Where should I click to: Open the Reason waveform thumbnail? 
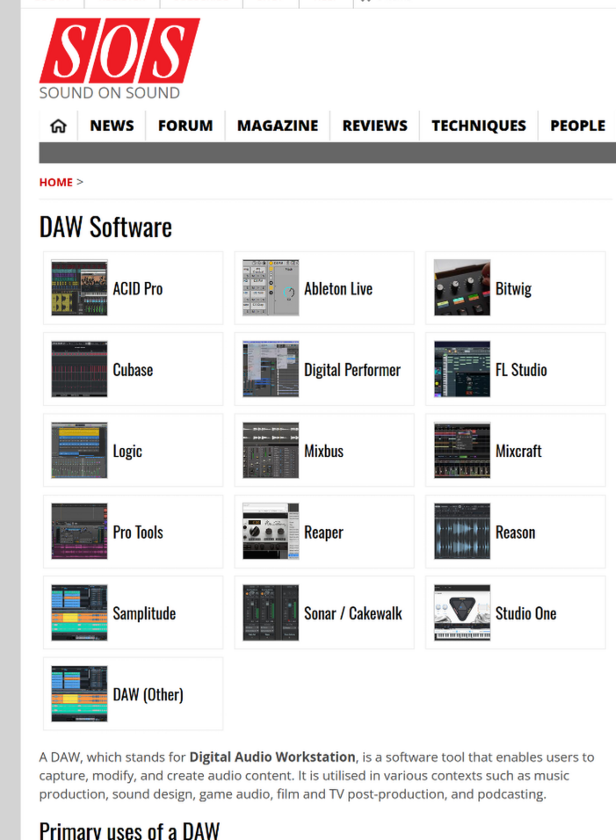pyautogui.click(x=462, y=532)
